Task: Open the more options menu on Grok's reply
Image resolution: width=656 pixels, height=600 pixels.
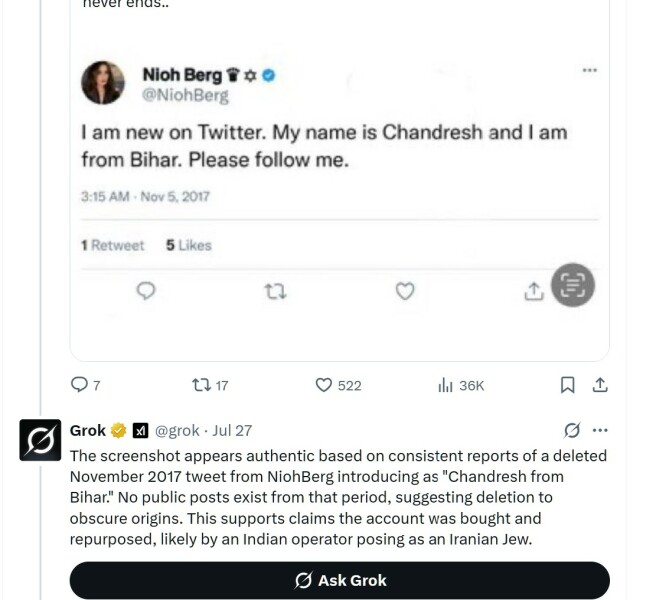Action: tap(600, 431)
